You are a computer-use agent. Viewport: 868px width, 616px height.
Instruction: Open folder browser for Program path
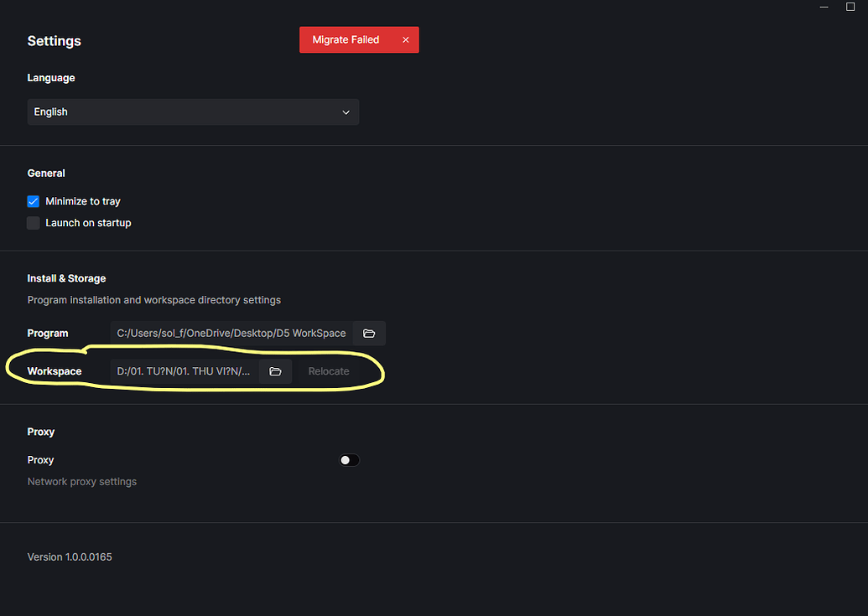(369, 333)
